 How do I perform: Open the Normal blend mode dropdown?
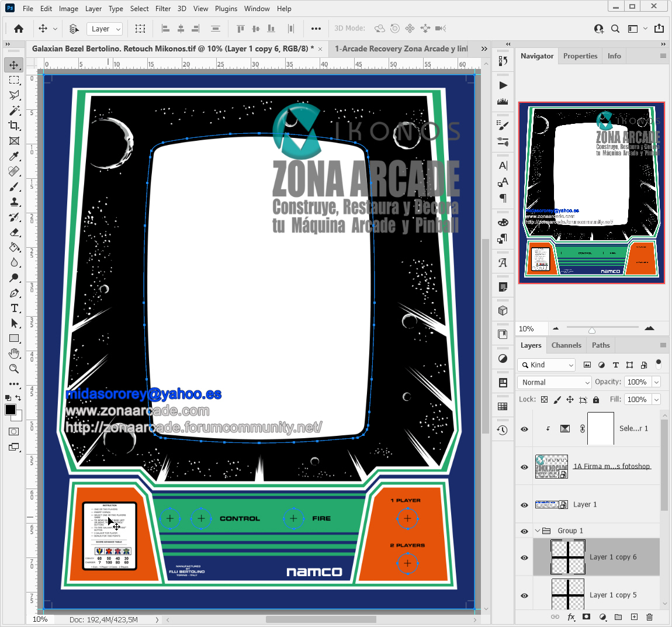coord(555,382)
